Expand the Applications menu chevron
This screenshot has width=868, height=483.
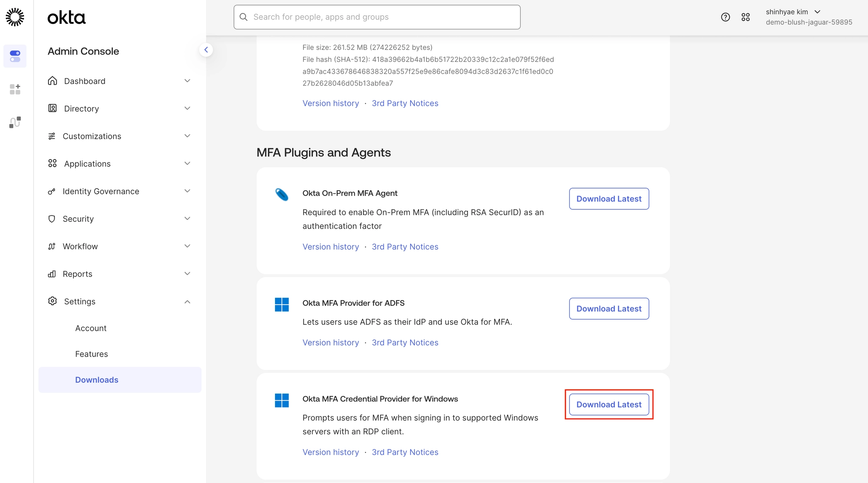click(187, 163)
